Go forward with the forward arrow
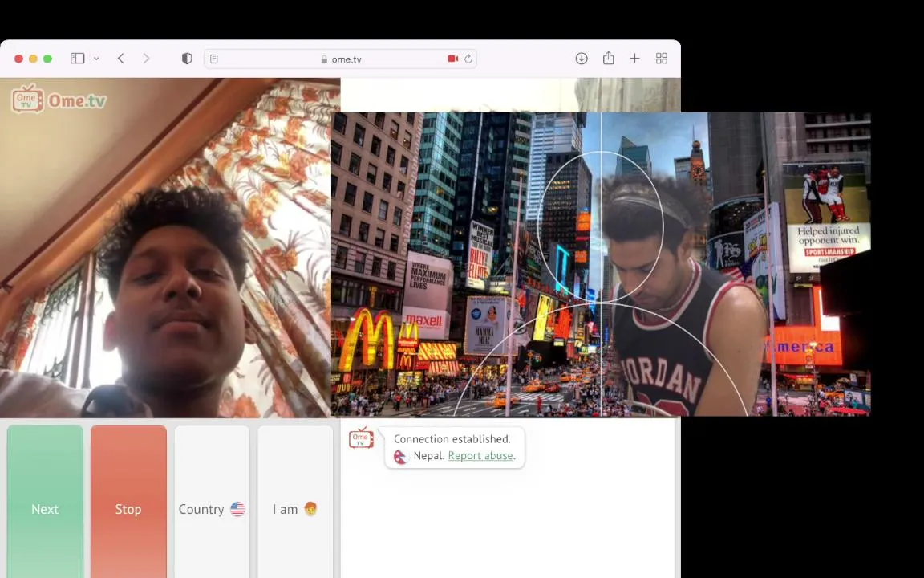This screenshot has height=578, width=924. (146, 59)
